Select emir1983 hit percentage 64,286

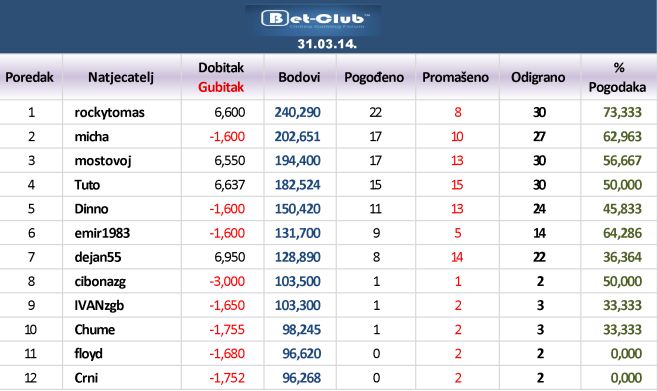[622, 233]
